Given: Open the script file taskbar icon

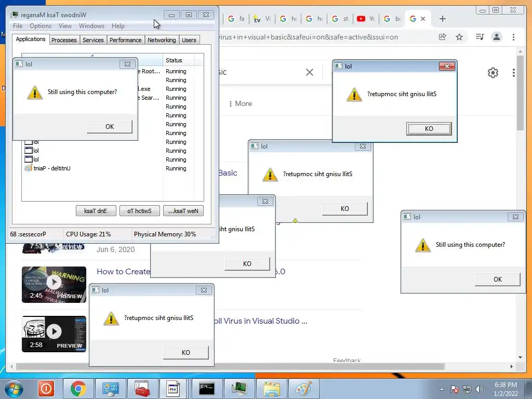Looking at the screenshot, I should pyautogui.click(x=174, y=389).
